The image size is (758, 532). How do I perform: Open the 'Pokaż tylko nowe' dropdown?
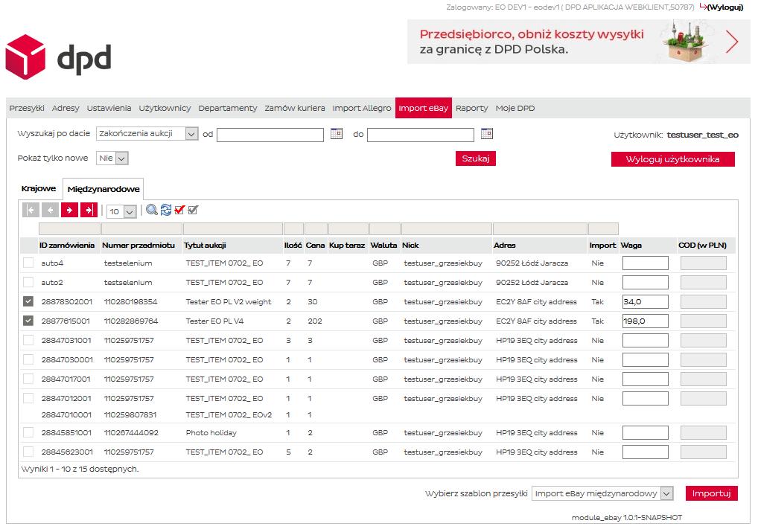[x=112, y=158]
